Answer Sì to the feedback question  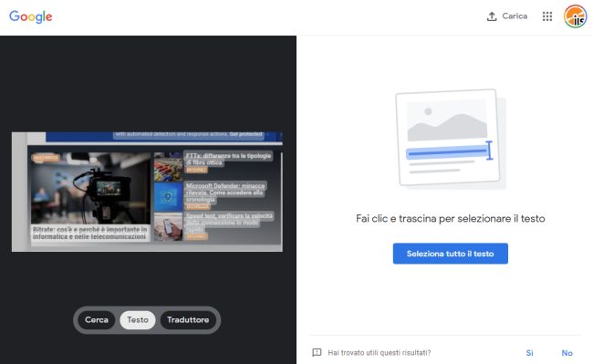click(x=529, y=353)
